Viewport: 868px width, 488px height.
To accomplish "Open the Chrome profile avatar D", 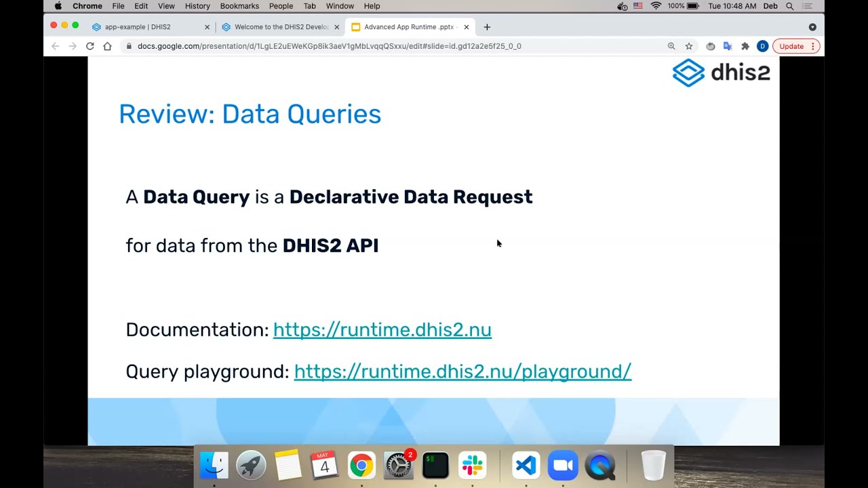I will pos(762,46).
